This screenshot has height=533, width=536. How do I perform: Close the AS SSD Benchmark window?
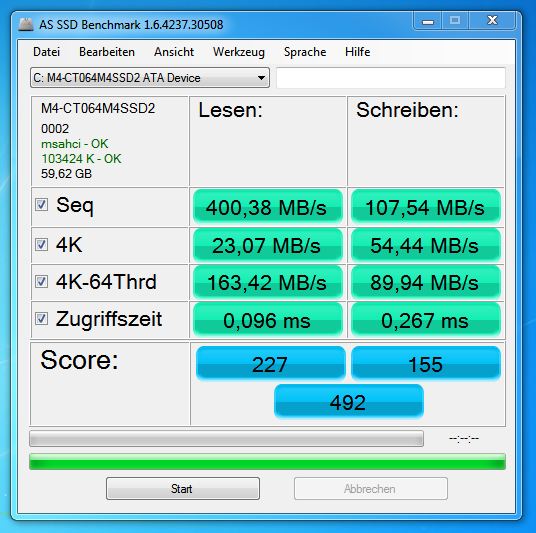(x=492, y=21)
